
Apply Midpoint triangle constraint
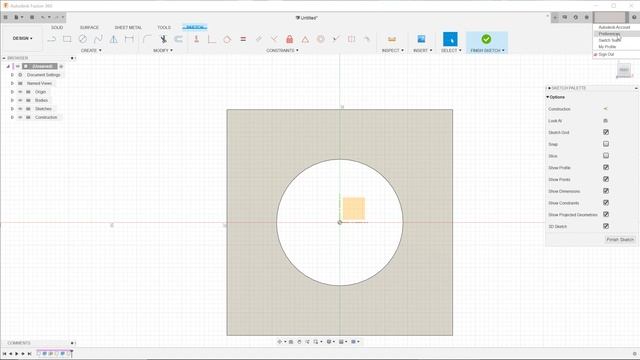coord(305,39)
